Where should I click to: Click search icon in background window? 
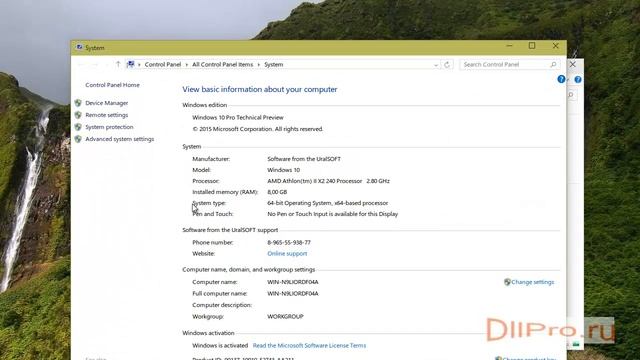(x=571, y=95)
